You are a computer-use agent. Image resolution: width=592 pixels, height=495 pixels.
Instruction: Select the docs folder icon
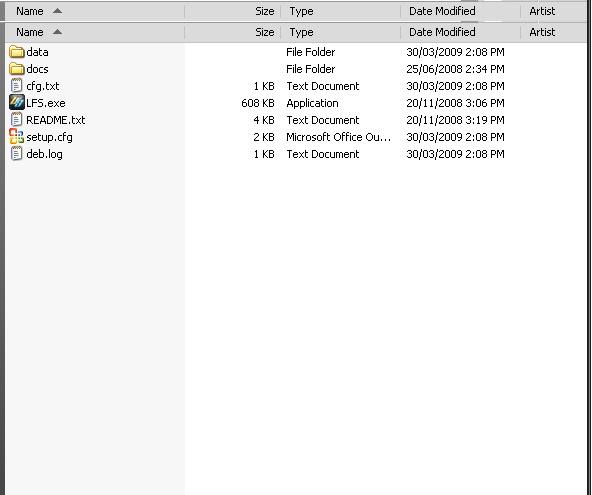(17, 69)
